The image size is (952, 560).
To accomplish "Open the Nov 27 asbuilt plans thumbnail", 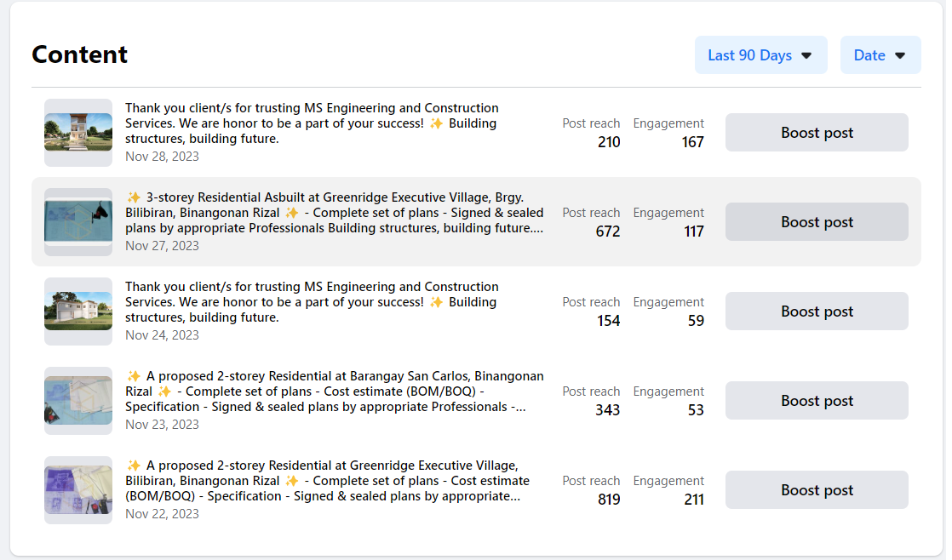I will tap(78, 222).
